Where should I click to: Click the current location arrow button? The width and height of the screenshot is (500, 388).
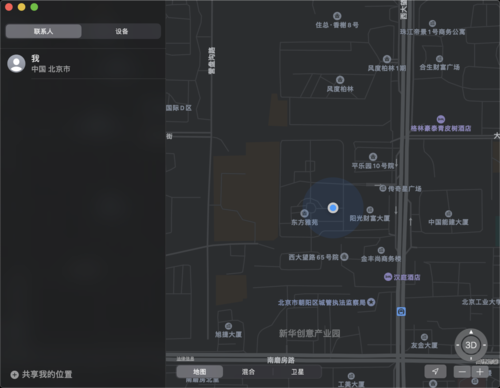(435, 371)
